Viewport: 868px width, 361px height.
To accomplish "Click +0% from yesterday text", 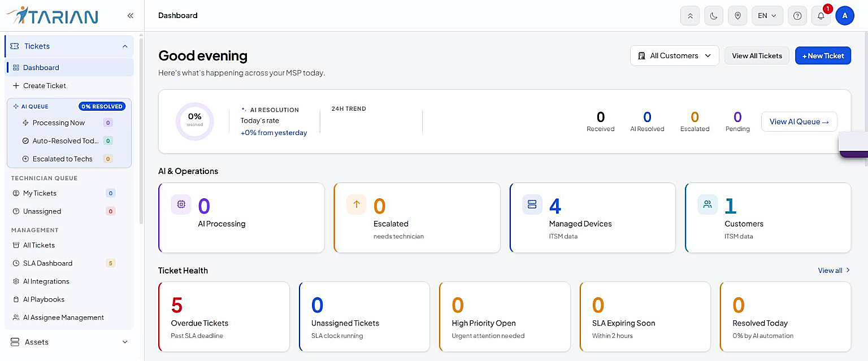I will (x=274, y=133).
